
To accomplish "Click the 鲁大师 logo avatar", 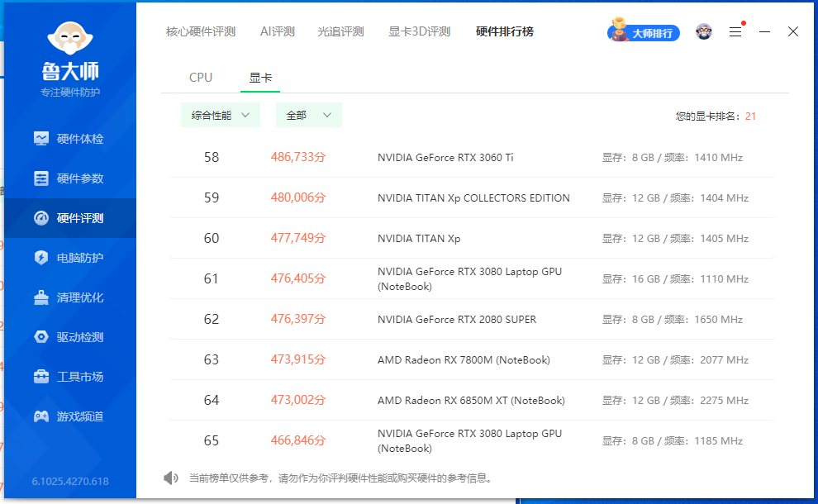I will point(70,37).
